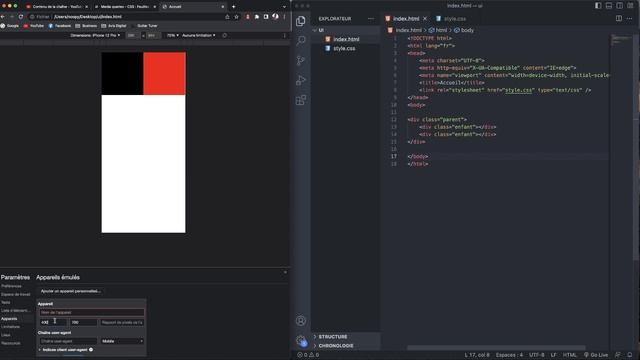Bookmark the page with the star icon
This screenshot has width=640, height=360.
tap(236, 17)
